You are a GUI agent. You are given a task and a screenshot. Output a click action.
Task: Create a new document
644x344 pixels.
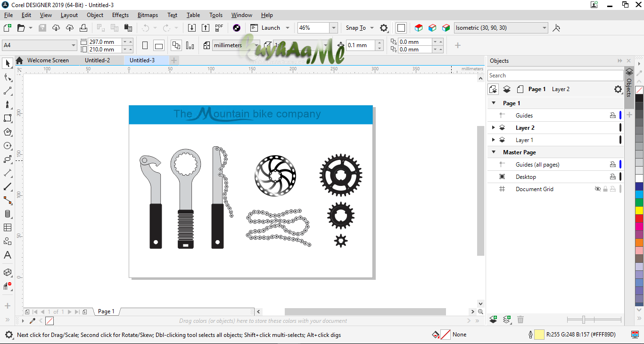[8, 28]
